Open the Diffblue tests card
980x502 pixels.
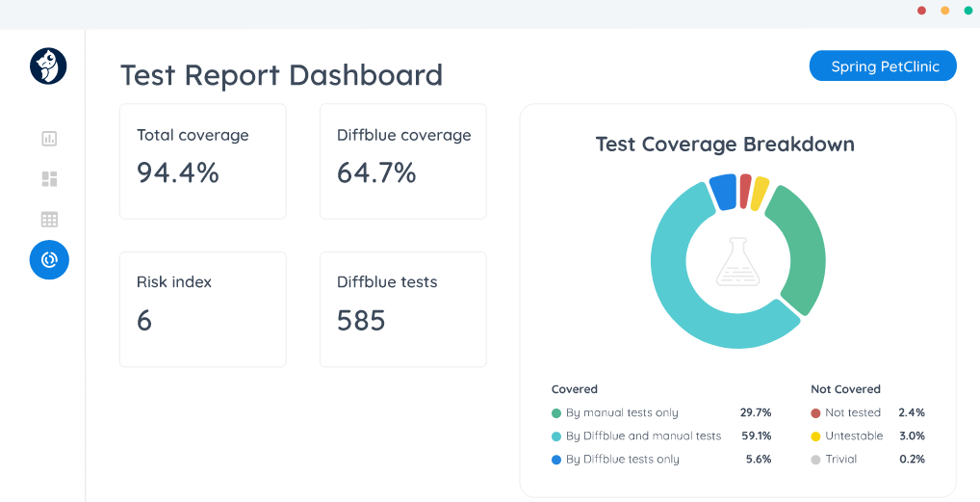tap(403, 308)
